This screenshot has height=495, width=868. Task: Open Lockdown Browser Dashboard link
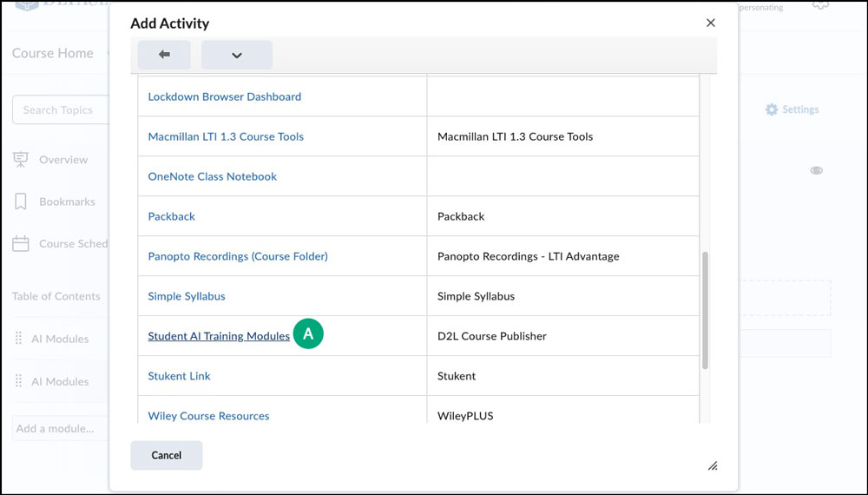coord(224,96)
